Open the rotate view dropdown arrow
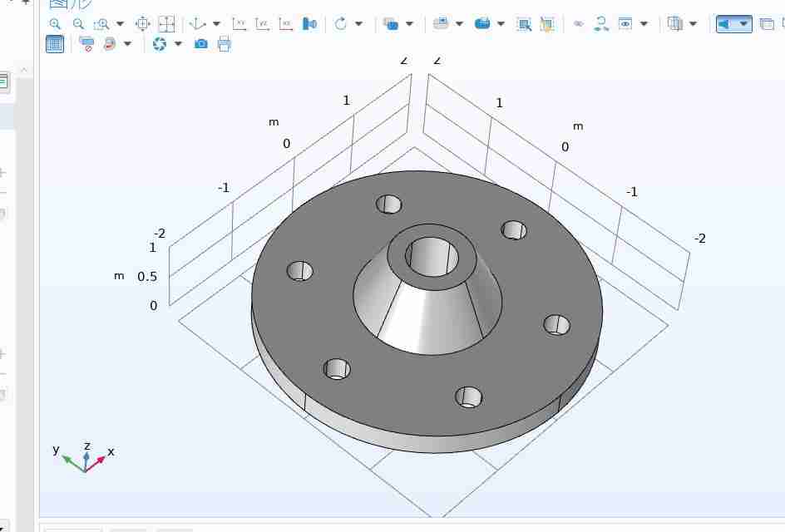This screenshot has width=785, height=532. (x=359, y=24)
